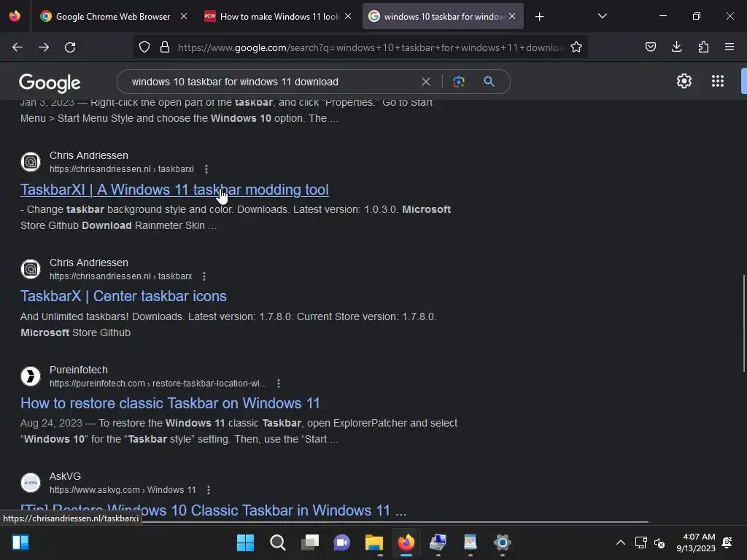This screenshot has width=747, height=560.
Task: Open clock and calendar 4:07 AM
Action: 696,542
